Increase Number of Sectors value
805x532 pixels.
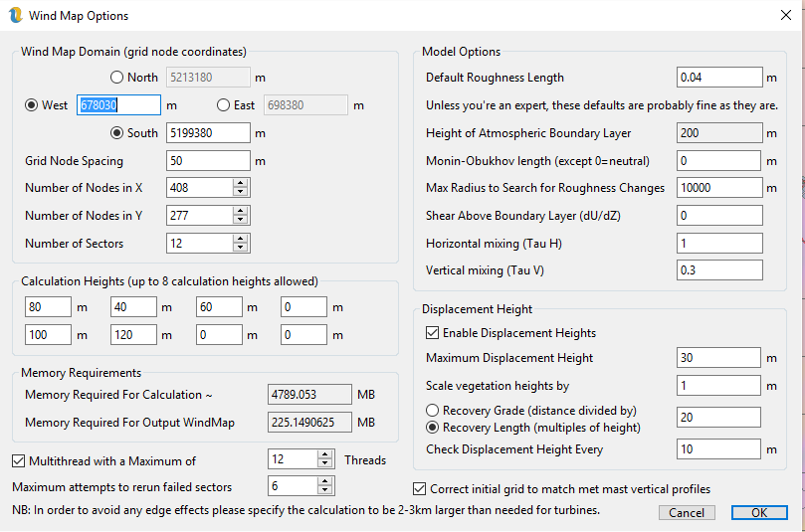tap(241, 239)
